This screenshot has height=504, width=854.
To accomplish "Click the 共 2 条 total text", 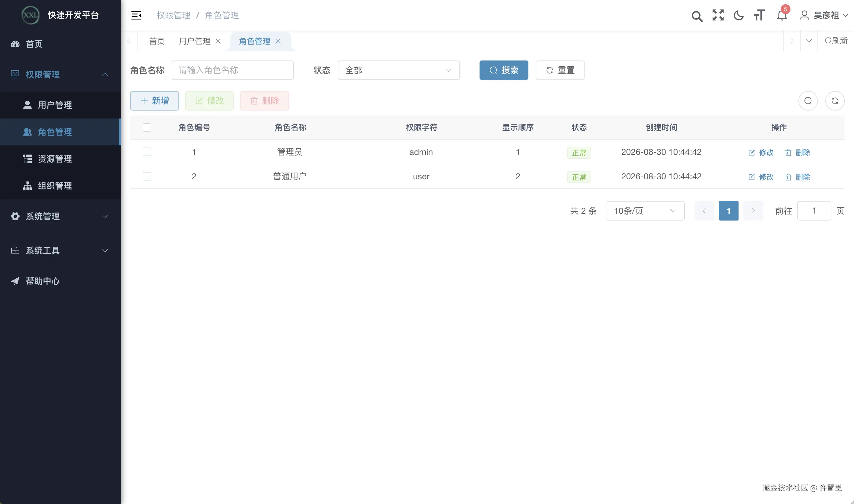I will pos(583,210).
